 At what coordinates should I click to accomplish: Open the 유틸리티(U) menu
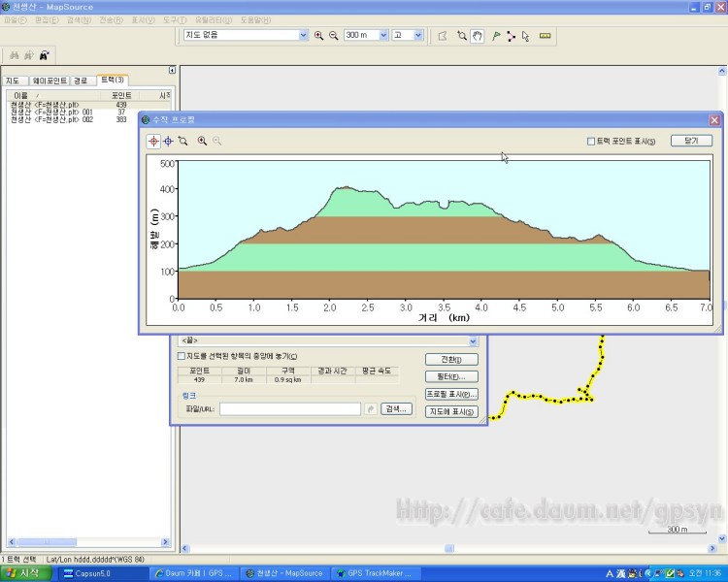214,20
